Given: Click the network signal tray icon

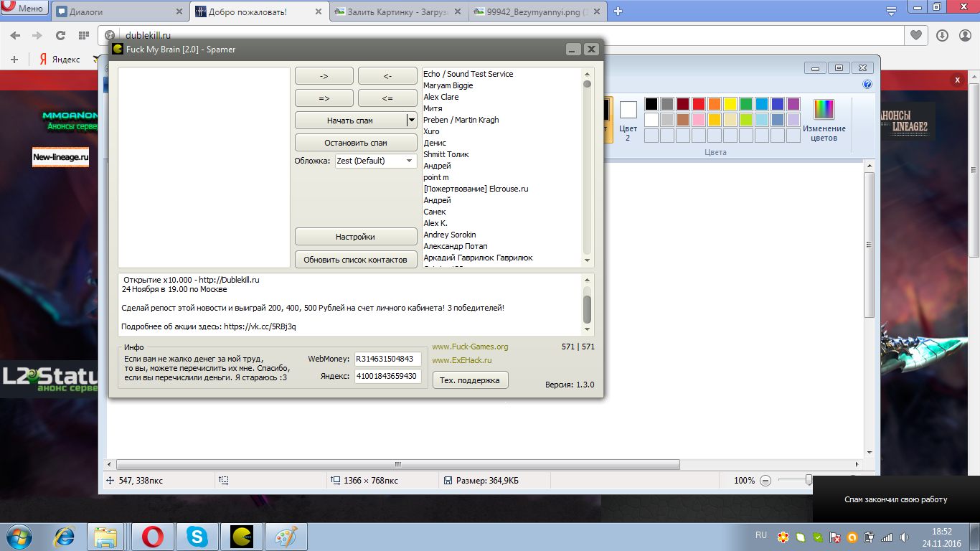Looking at the screenshot, I should 887,537.
